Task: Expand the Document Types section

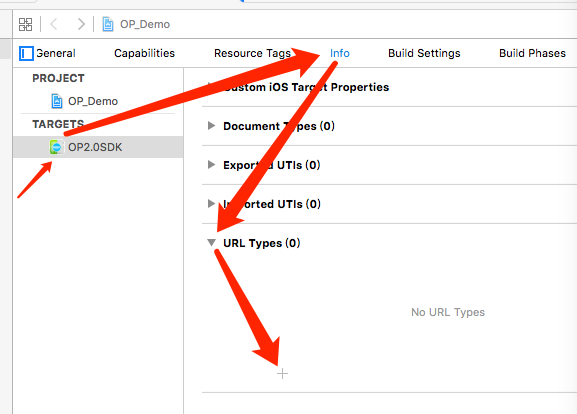Action: pos(211,126)
